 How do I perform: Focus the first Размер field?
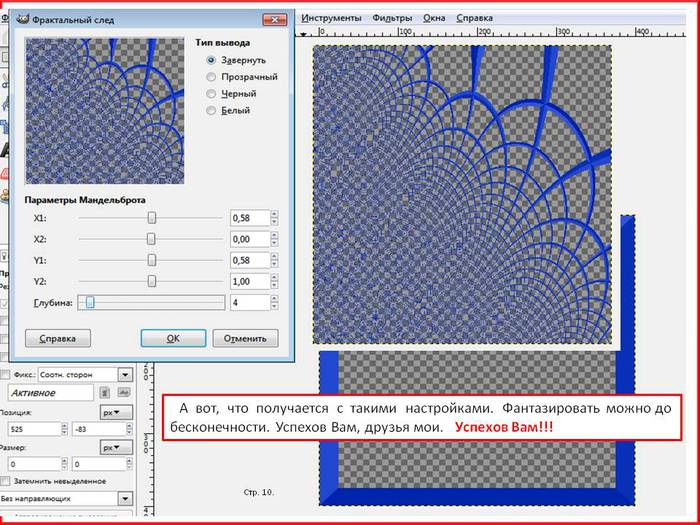coord(34,464)
